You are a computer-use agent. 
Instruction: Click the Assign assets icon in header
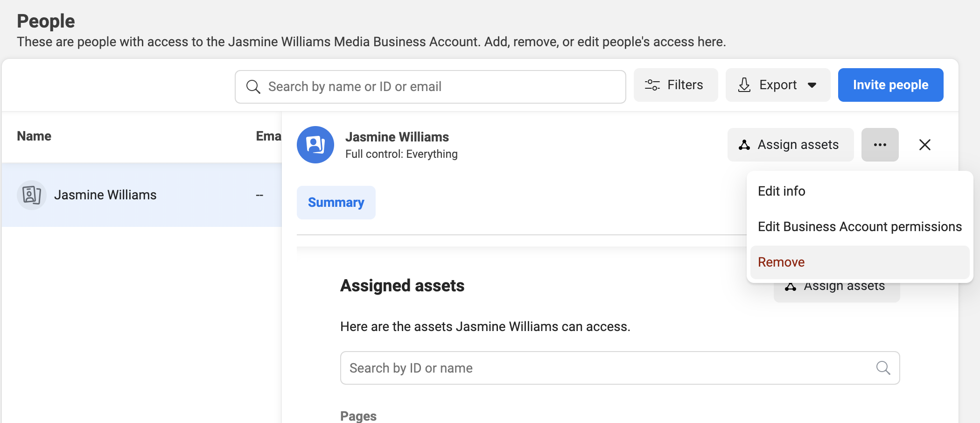744,145
